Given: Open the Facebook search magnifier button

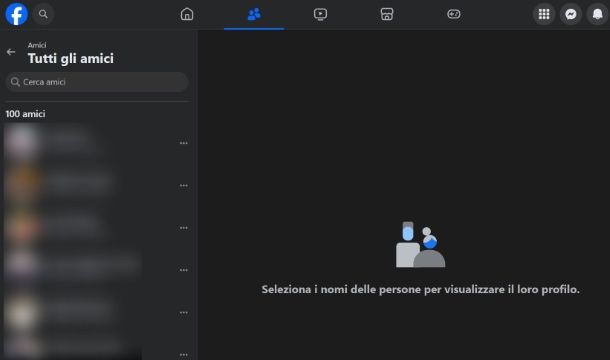Looking at the screenshot, I should [43, 14].
